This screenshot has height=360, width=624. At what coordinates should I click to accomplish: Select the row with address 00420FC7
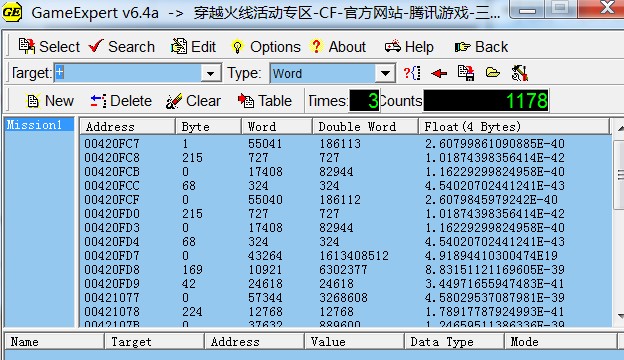[x=345, y=144]
